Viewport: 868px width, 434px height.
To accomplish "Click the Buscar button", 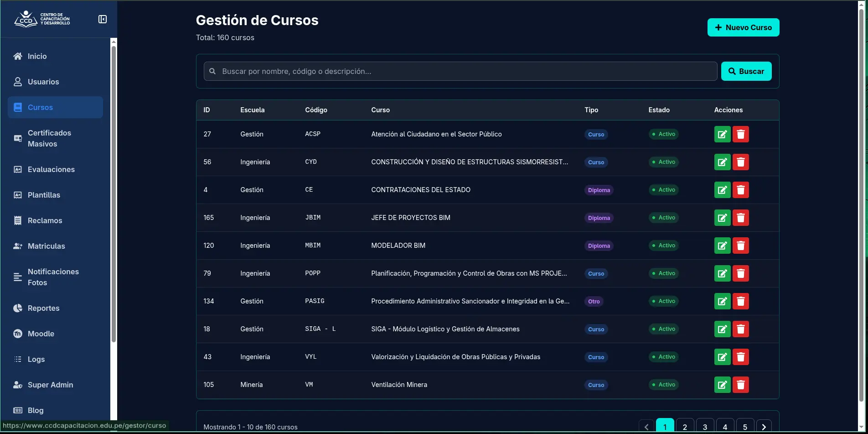I will (x=746, y=71).
